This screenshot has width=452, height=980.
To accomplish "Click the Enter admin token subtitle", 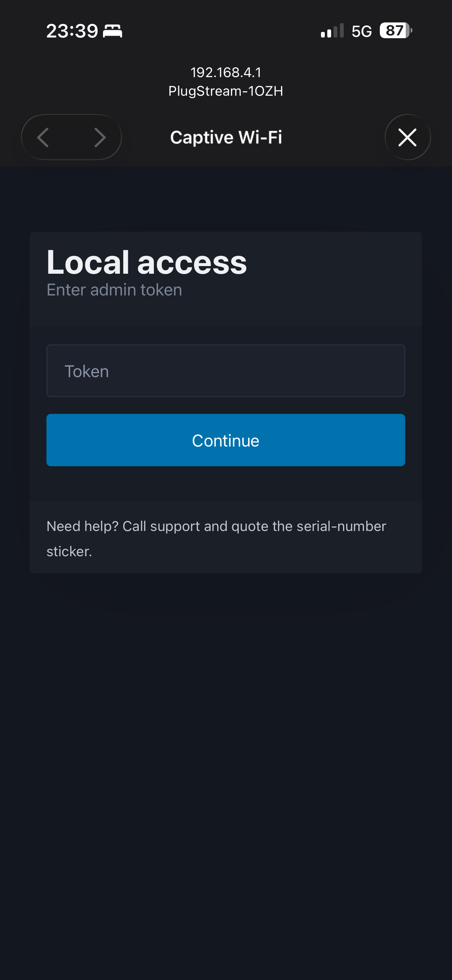I will [114, 290].
